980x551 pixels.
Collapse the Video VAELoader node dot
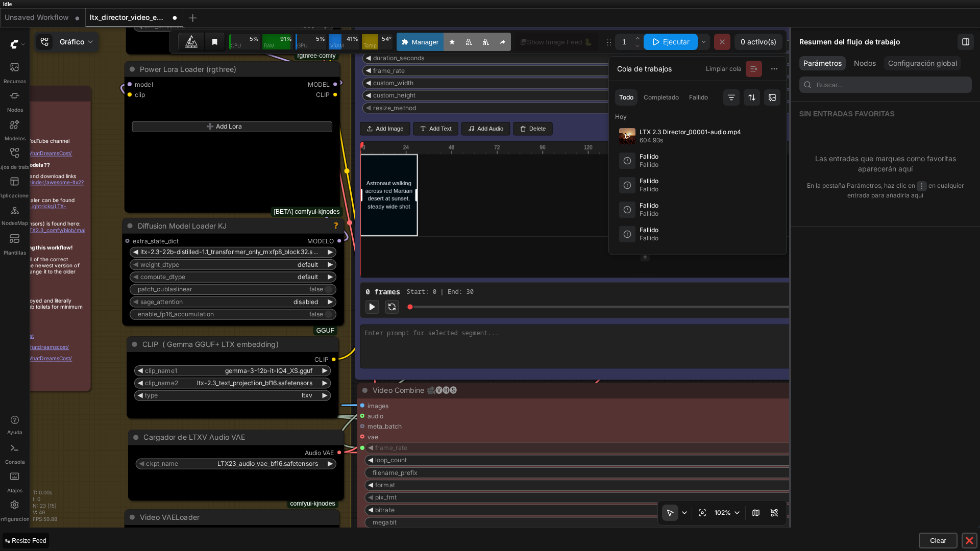point(132,517)
